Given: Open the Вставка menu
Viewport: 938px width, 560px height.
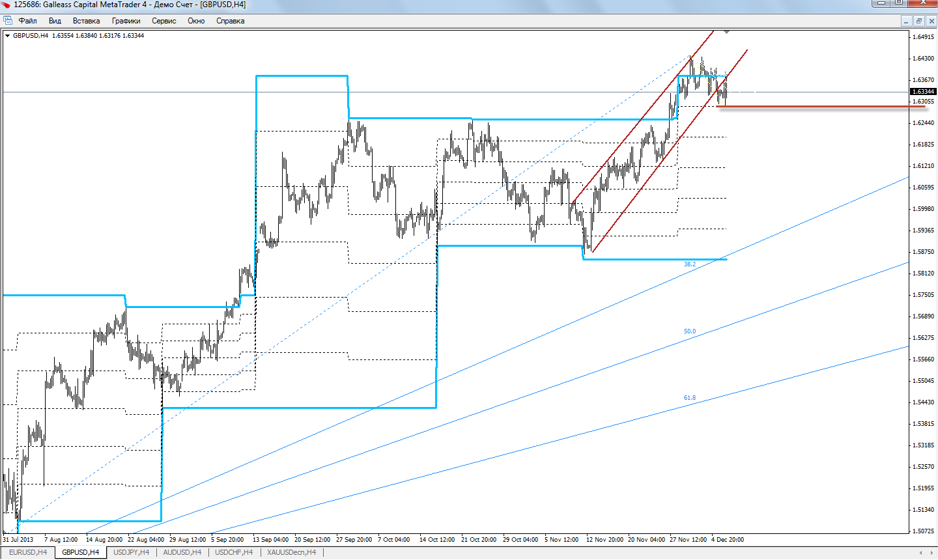Looking at the screenshot, I should click(86, 21).
